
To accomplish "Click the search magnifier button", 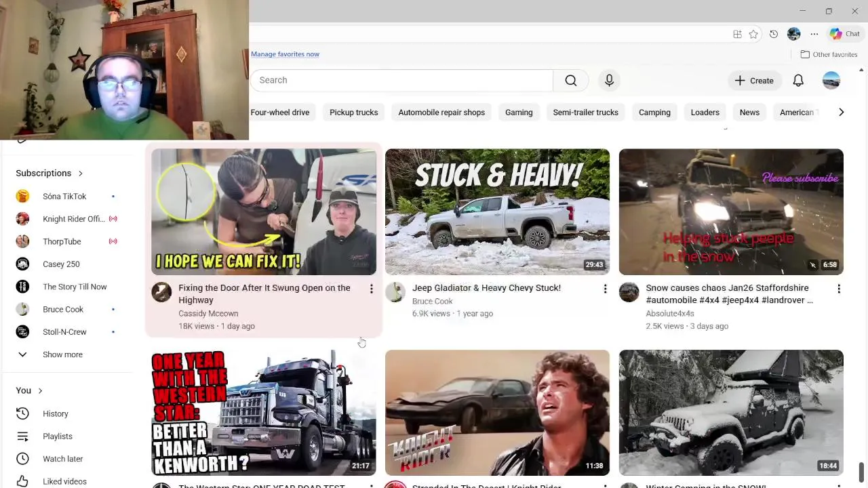I will tap(571, 80).
